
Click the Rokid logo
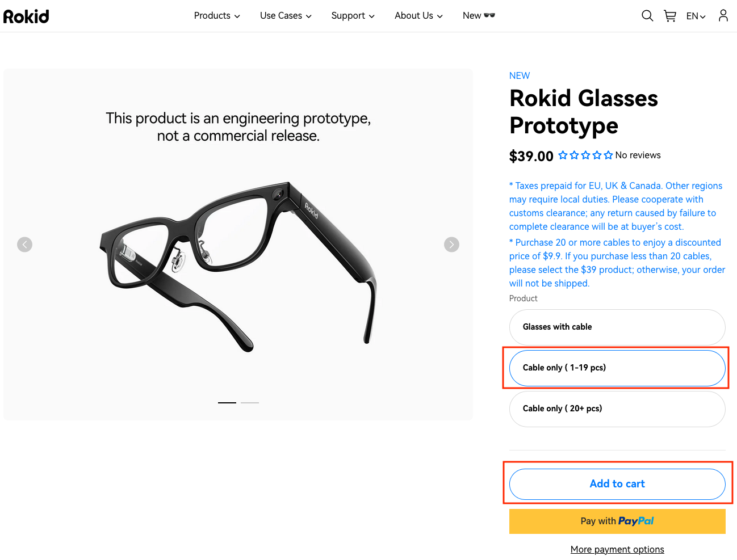(26, 16)
